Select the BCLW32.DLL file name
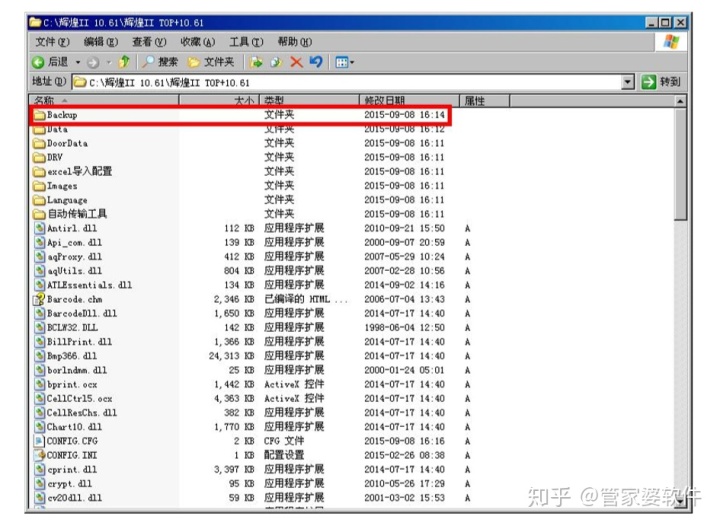Image resolution: width=720 pixels, height=526 pixels. pyautogui.click(x=73, y=328)
